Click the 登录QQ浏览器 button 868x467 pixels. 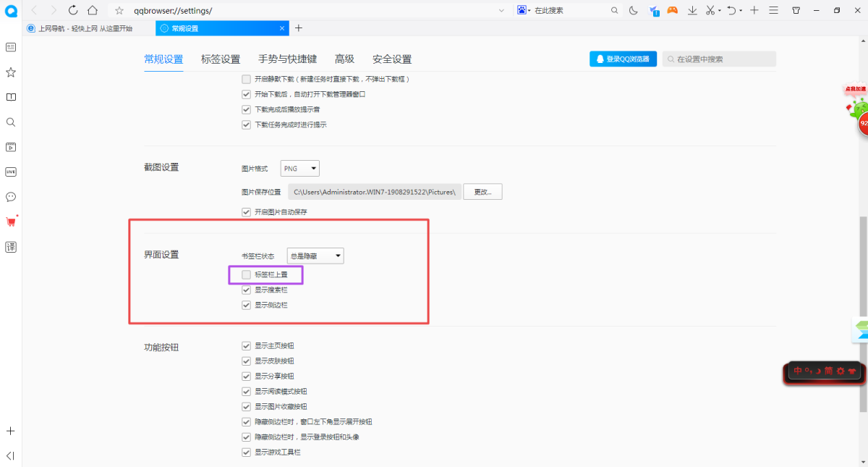click(623, 59)
